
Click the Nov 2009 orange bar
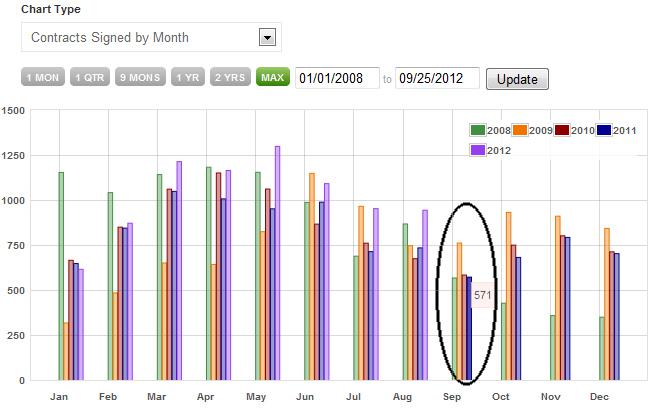point(558,298)
